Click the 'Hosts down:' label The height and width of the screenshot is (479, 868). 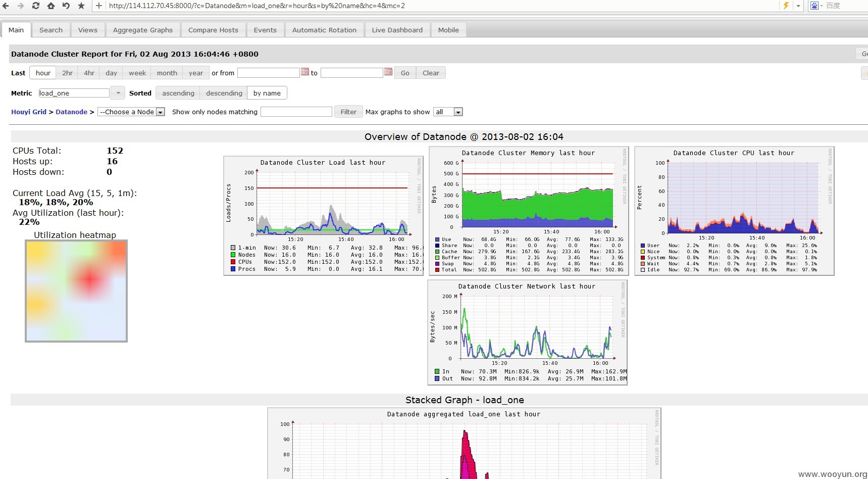38,172
